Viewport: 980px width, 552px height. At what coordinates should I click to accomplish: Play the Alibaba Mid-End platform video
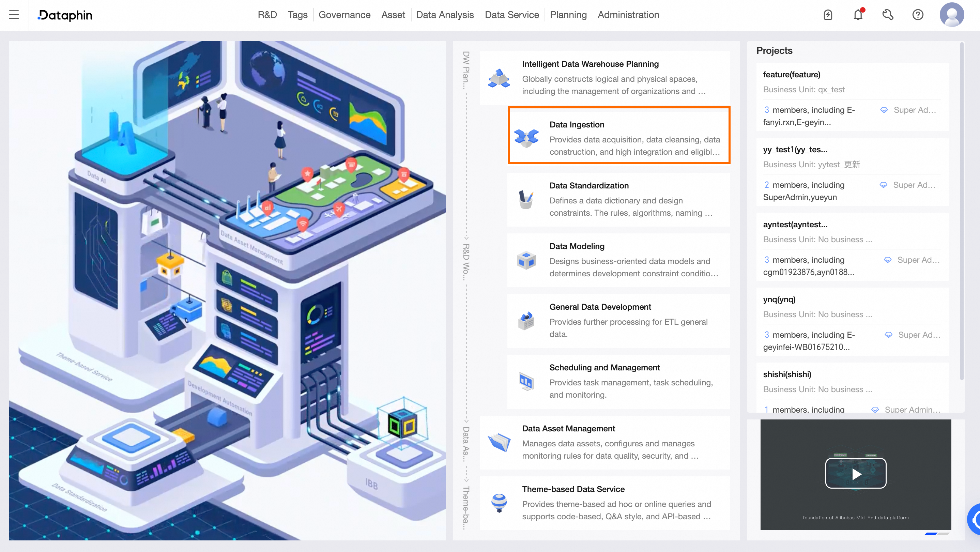856,473
